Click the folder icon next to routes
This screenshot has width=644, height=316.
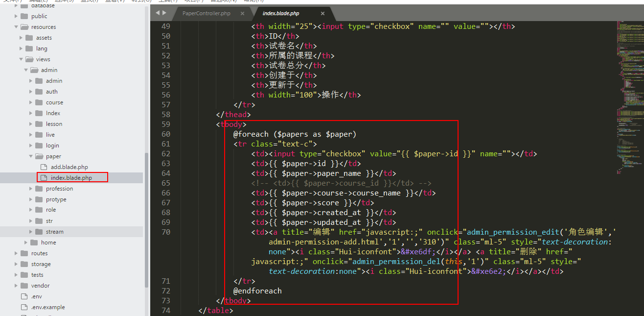(24, 253)
